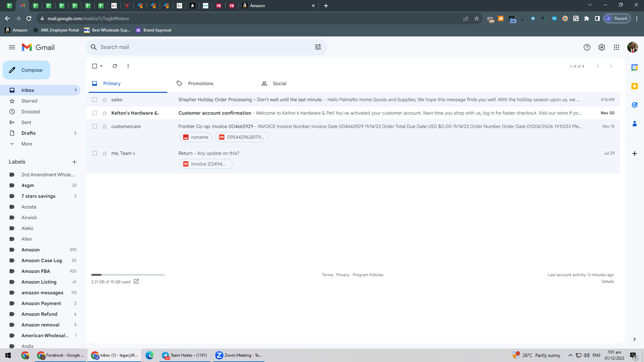This screenshot has width=644, height=362.
Task: Get add-ons with plus icon
Action: coord(634,154)
